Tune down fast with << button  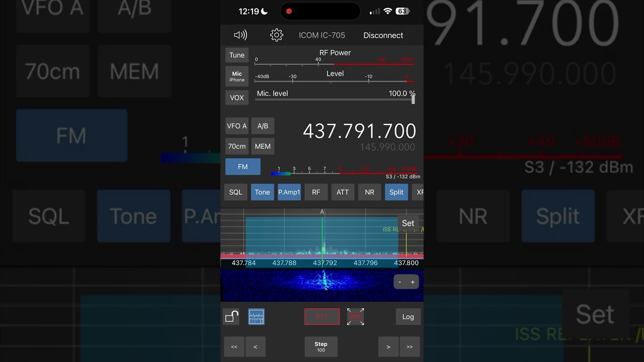(x=234, y=347)
